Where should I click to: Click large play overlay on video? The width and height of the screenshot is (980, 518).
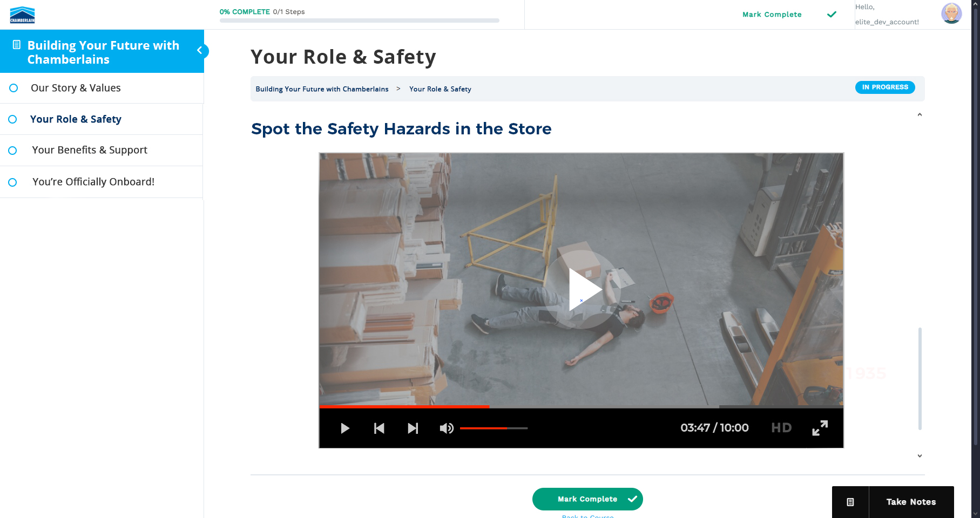point(582,290)
